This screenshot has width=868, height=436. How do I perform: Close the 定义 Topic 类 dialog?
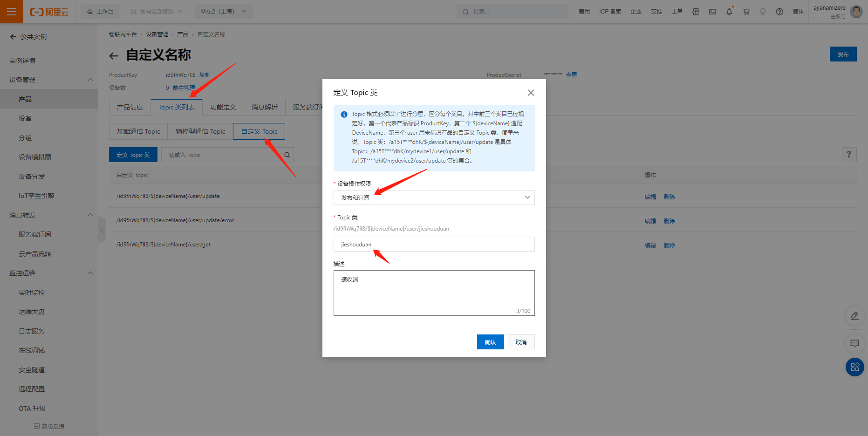point(531,93)
